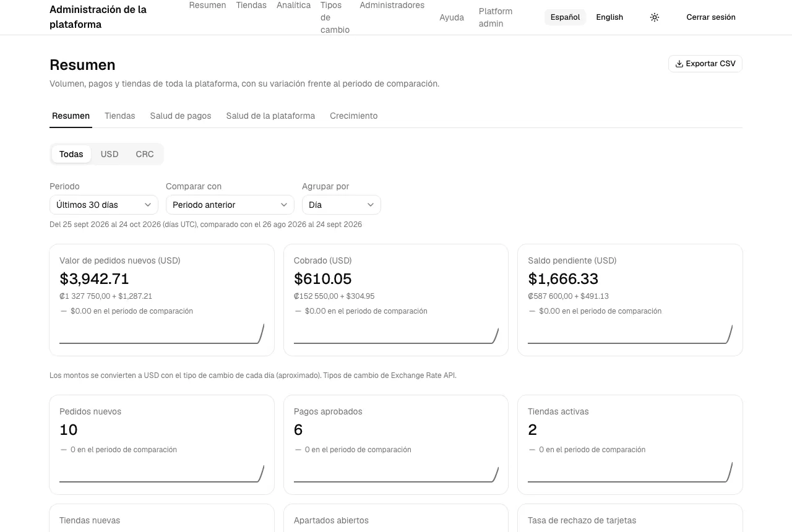
Task: Click the ₡1 327 750,00 + $1,287.21 breakdown
Action: [x=106, y=296]
